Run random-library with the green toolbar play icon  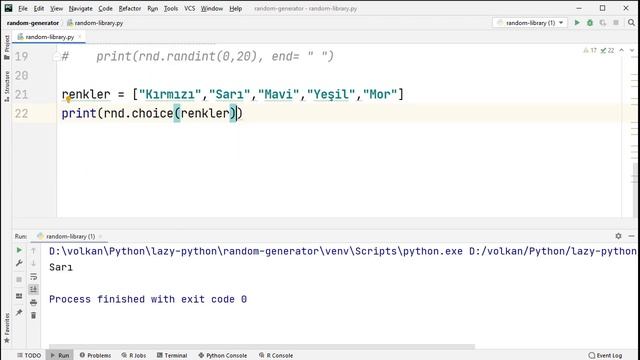(577, 23)
